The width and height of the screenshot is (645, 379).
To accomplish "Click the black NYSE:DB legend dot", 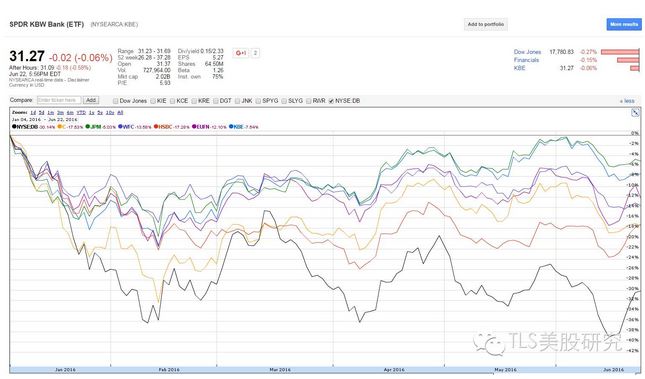I will pos(14,127).
